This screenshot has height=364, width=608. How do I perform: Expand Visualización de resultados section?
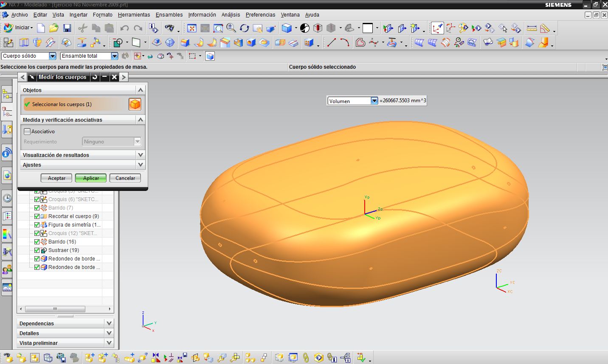pos(141,155)
